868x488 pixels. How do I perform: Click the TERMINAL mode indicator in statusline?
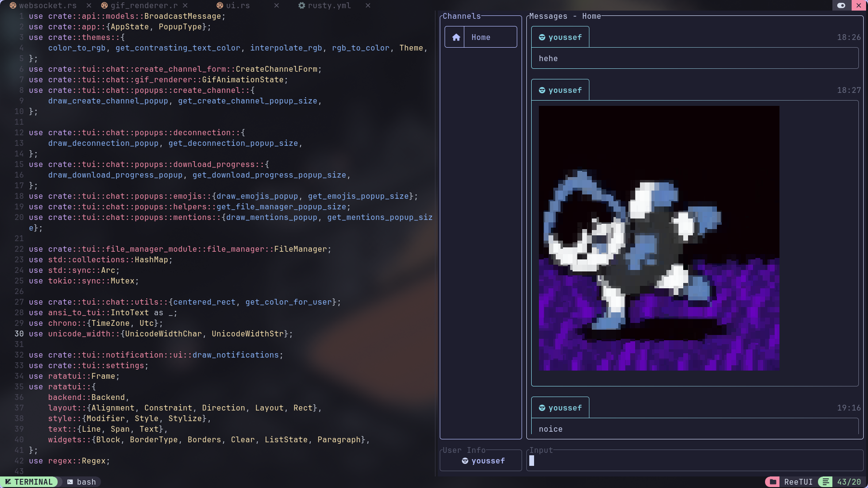[x=29, y=482]
